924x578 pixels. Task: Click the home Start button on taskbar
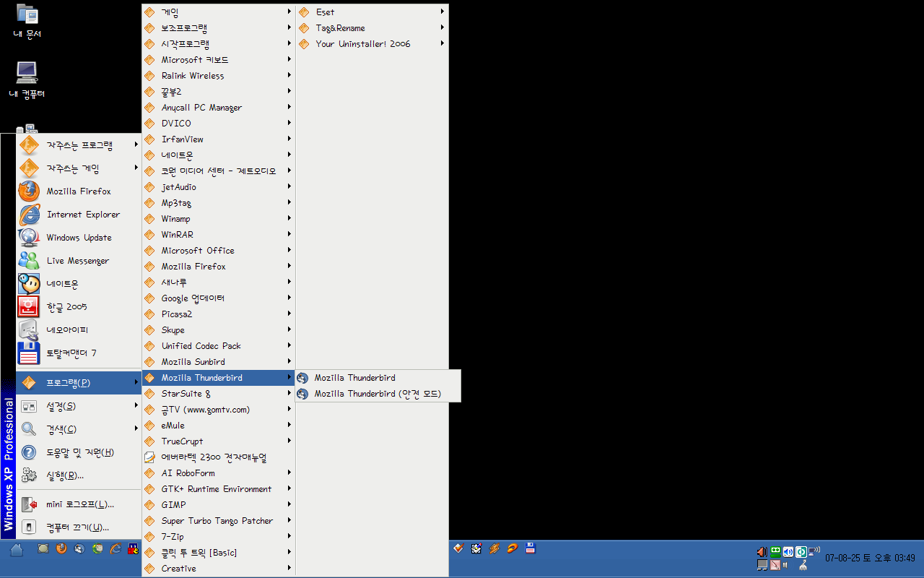pyautogui.click(x=17, y=550)
